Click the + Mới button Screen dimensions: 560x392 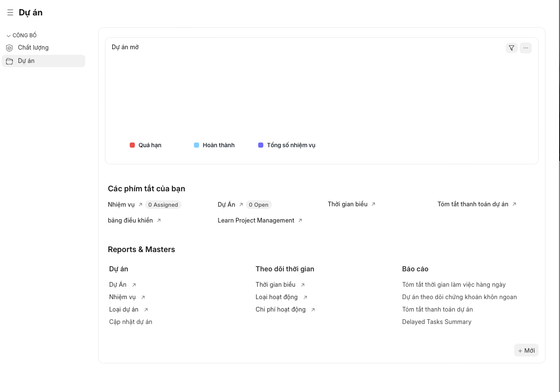point(526,350)
